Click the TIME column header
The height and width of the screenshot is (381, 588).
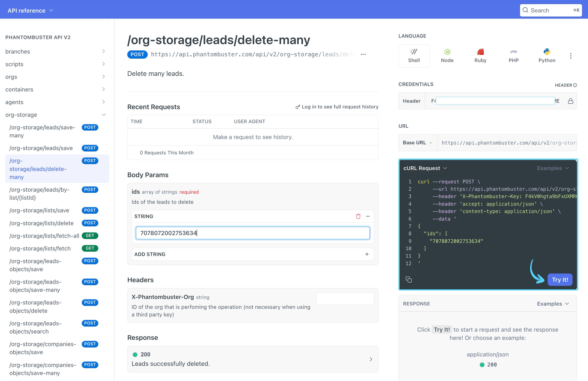click(136, 121)
